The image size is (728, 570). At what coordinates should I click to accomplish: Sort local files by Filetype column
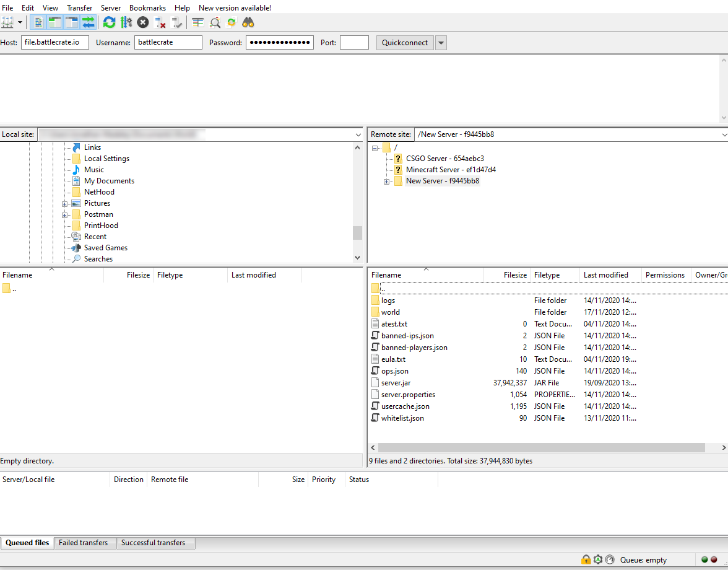tap(190, 275)
